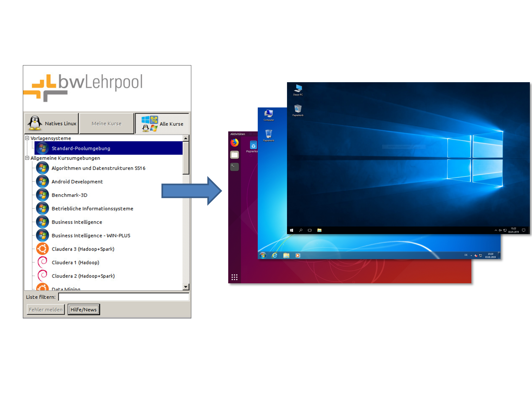Select Android Development course
This screenshot has width=532, height=399.
point(77,182)
